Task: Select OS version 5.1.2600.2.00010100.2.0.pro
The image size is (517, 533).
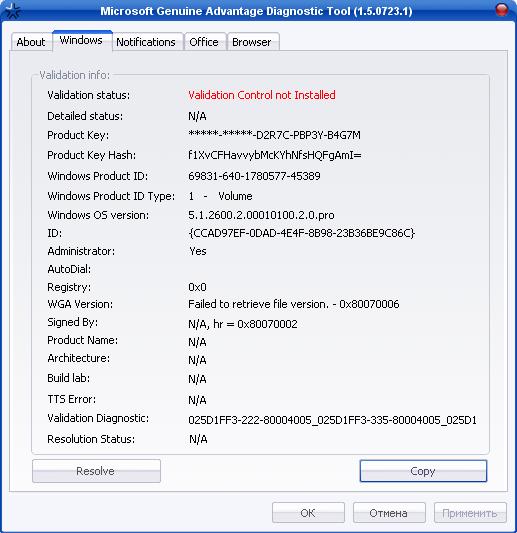Action: click(261, 215)
